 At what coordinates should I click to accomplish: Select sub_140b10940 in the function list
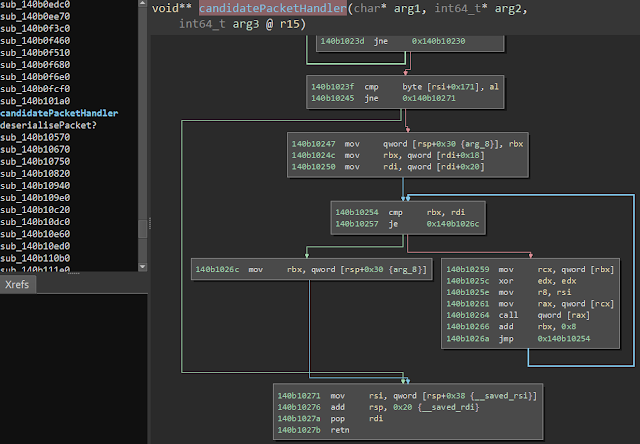35,186
